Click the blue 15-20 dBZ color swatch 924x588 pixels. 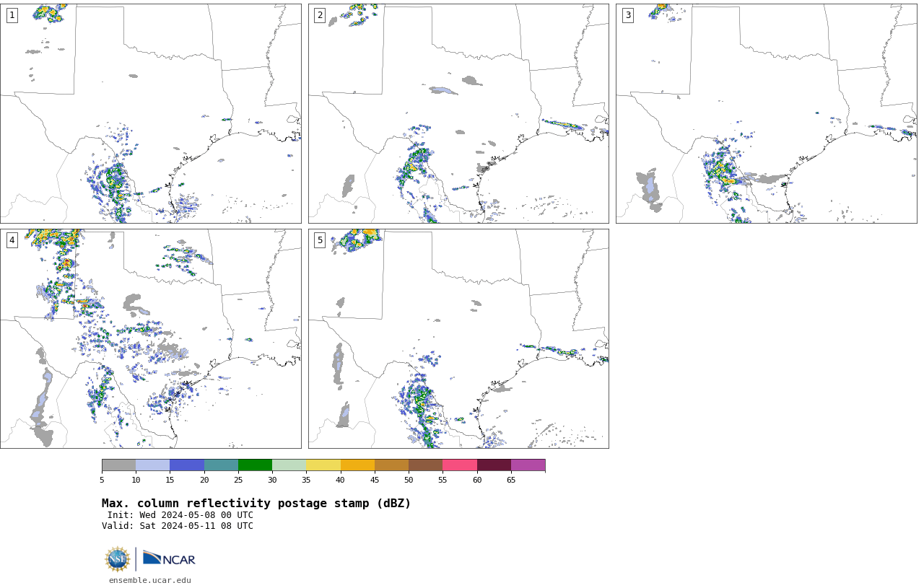click(187, 465)
